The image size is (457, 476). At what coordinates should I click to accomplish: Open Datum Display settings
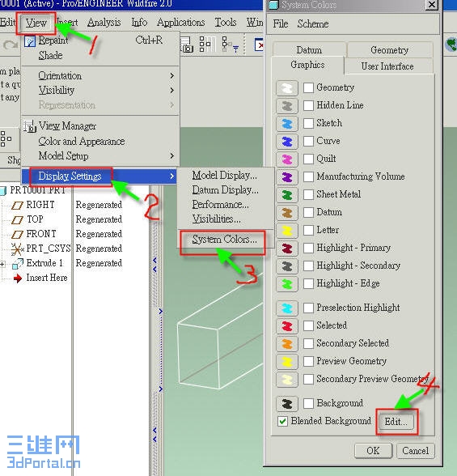click(226, 189)
